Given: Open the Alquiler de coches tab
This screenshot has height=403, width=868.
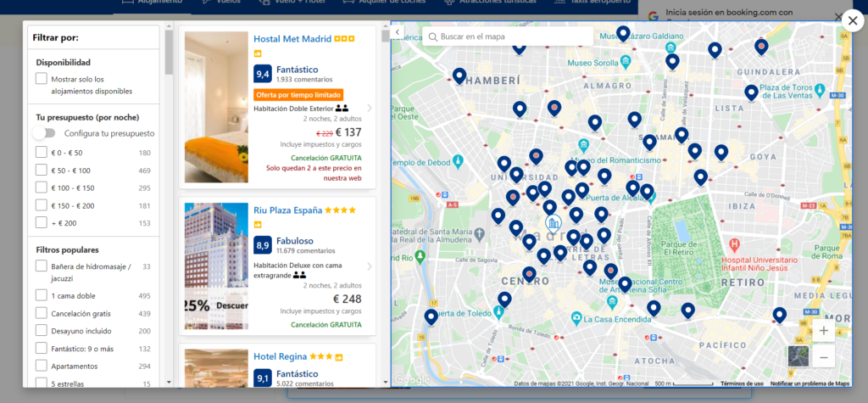Looking at the screenshot, I should click(x=384, y=2).
